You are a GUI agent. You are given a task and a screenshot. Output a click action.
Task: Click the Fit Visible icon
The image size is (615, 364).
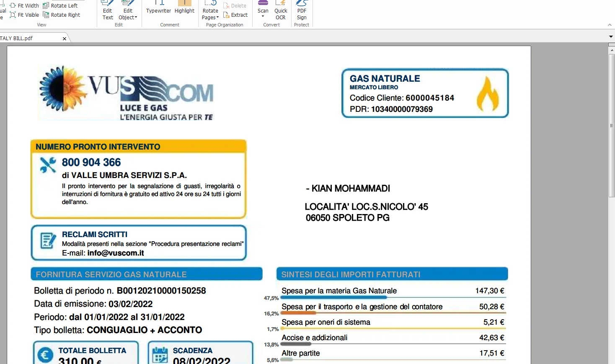pos(13,15)
